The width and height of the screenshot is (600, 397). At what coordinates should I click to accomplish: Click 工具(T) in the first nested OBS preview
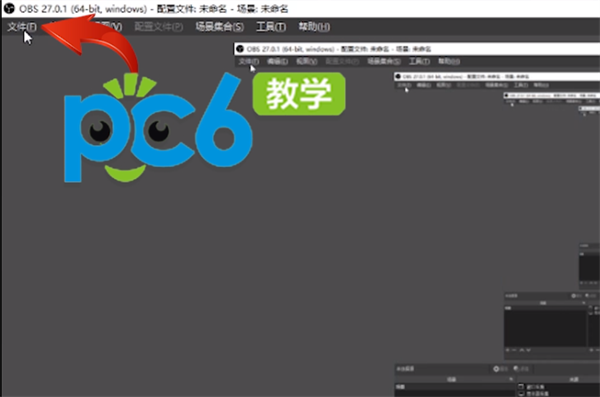click(419, 61)
